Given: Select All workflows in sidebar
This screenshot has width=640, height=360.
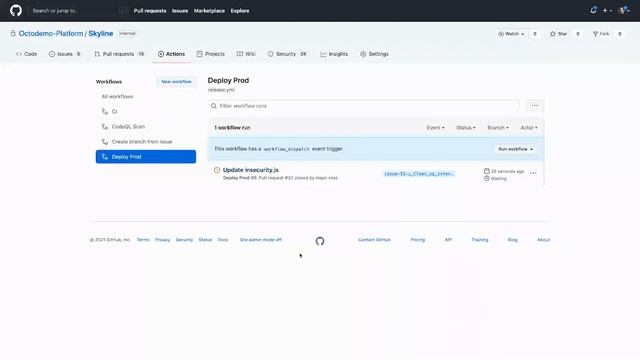Looking at the screenshot, I should [118, 96].
